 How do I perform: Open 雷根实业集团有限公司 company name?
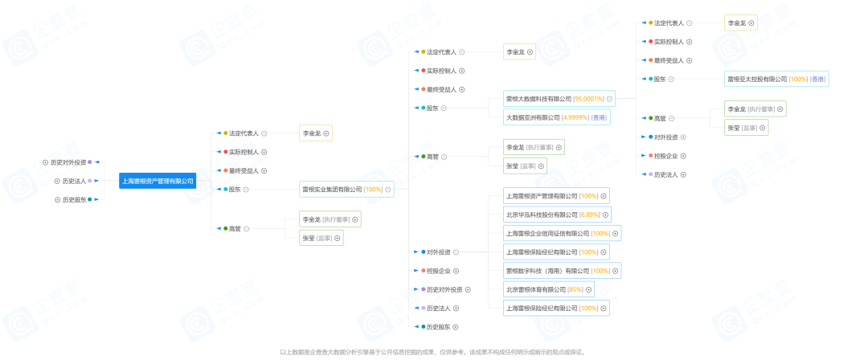click(x=332, y=189)
